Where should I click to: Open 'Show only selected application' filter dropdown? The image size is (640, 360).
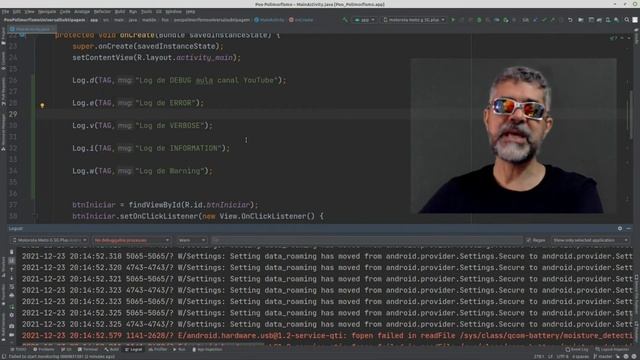pyautogui.click(x=590, y=240)
